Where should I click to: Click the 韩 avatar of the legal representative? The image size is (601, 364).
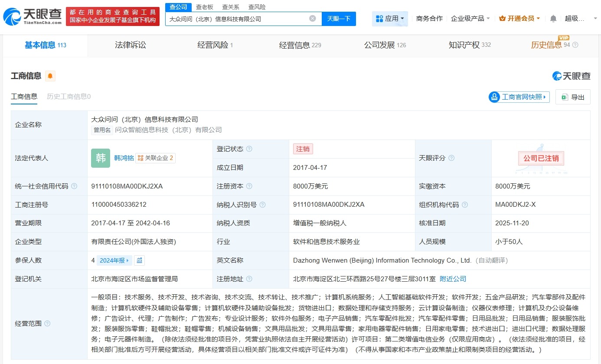click(101, 158)
